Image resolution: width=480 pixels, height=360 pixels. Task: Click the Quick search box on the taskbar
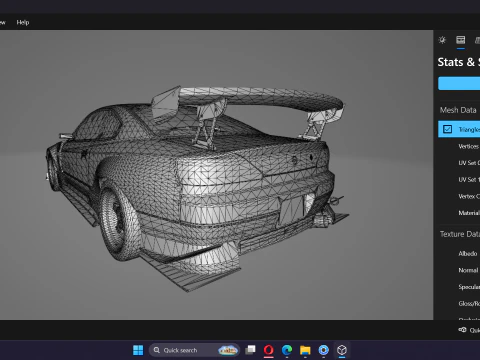point(194,350)
